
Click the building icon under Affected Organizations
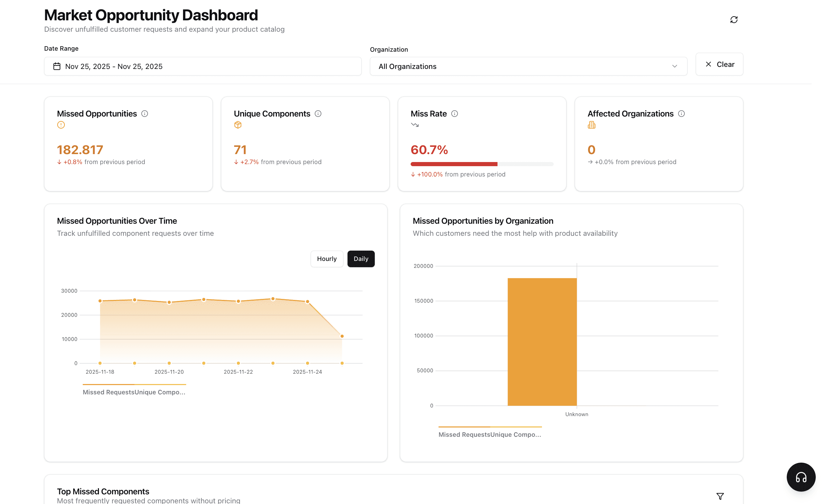pos(592,125)
